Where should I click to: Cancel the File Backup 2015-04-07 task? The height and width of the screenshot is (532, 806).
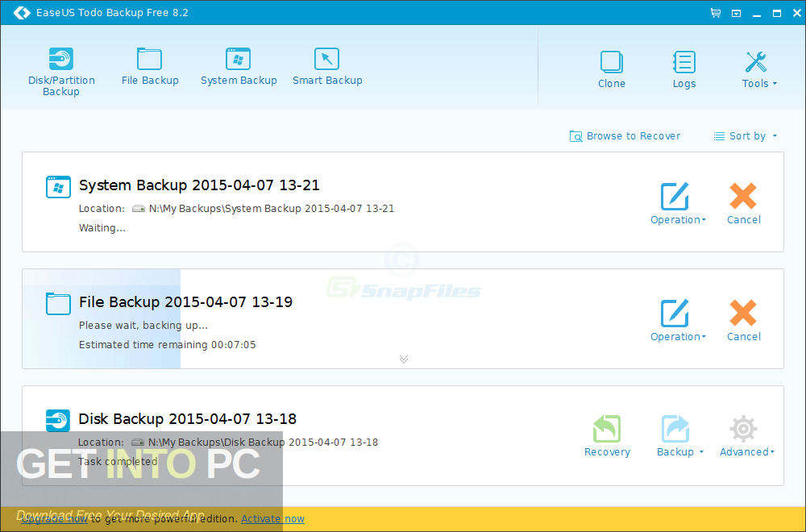pyautogui.click(x=743, y=320)
